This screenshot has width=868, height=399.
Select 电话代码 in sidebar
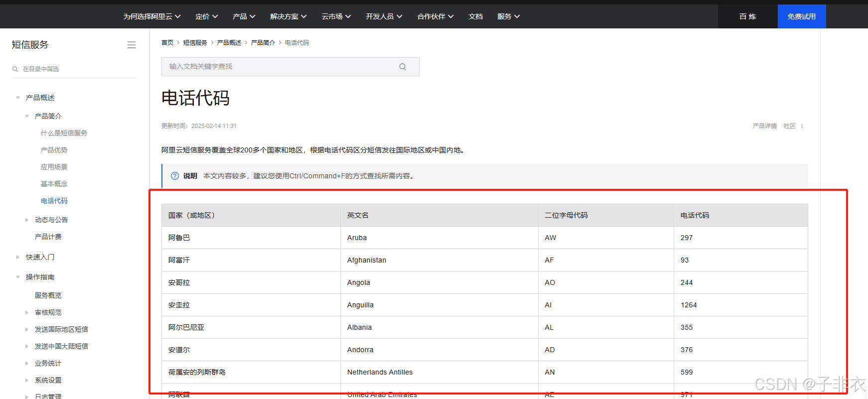(54, 201)
